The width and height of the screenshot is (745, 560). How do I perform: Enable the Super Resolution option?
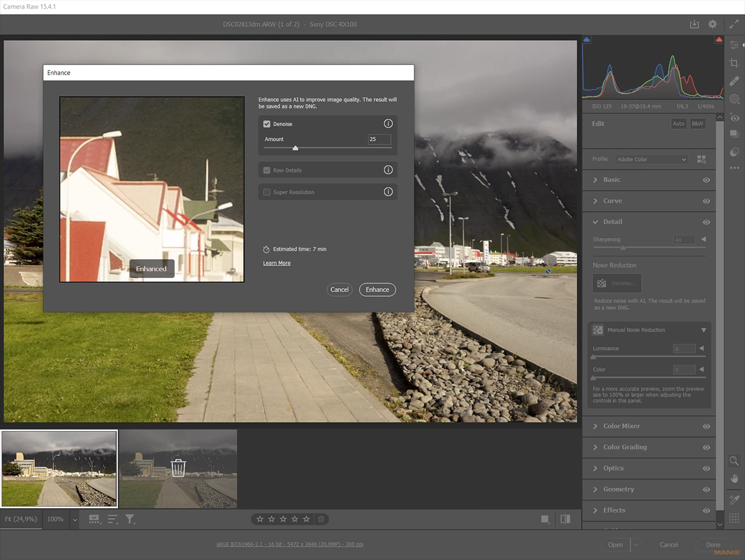pyautogui.click(x=267, y=192)
